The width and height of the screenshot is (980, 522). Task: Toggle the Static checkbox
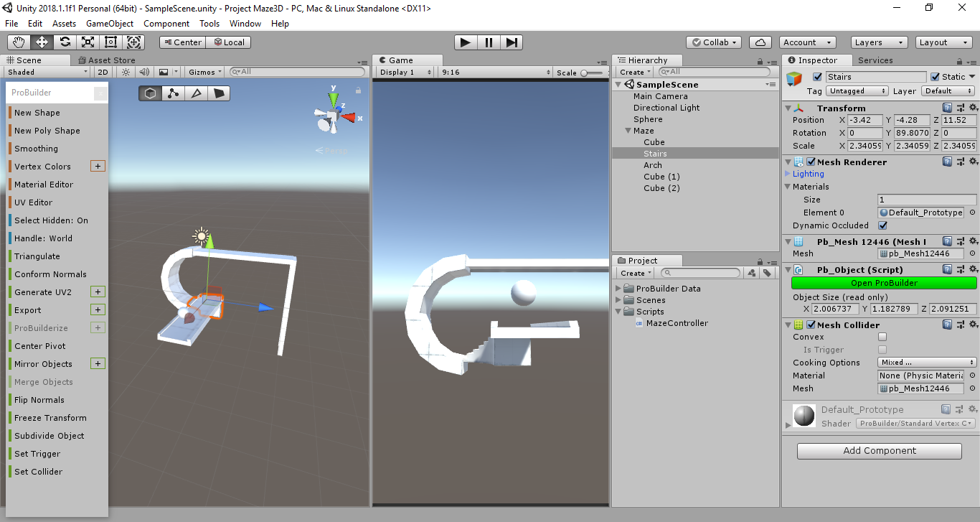(935, 77)
